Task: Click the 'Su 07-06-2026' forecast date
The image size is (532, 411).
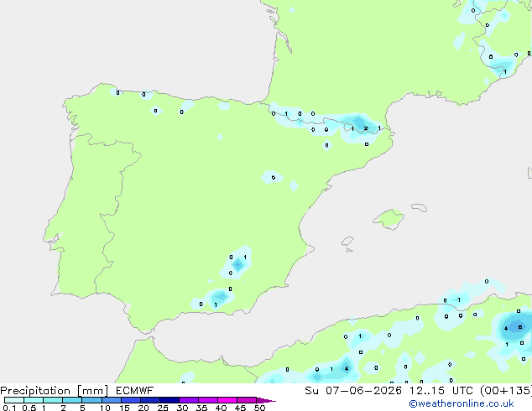Action: point(353,391)
